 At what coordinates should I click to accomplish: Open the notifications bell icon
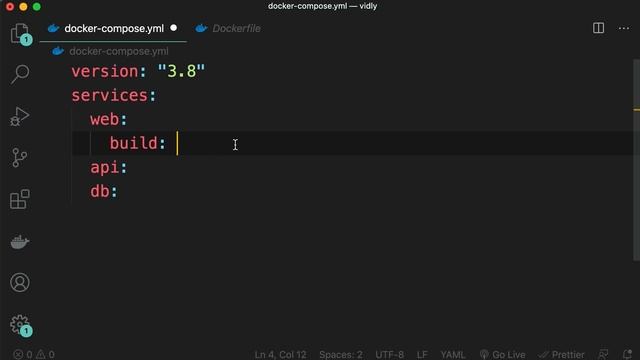[628, 354]
